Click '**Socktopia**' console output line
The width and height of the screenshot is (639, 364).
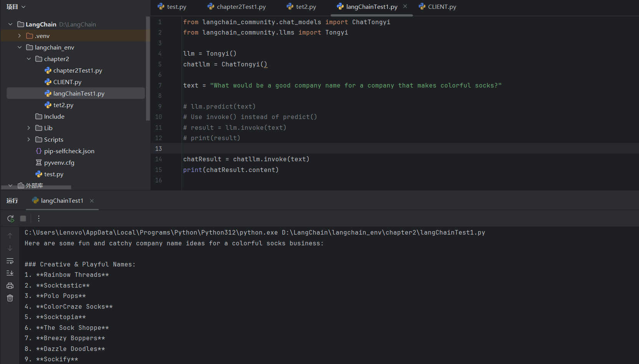click(x=61, y=317)
